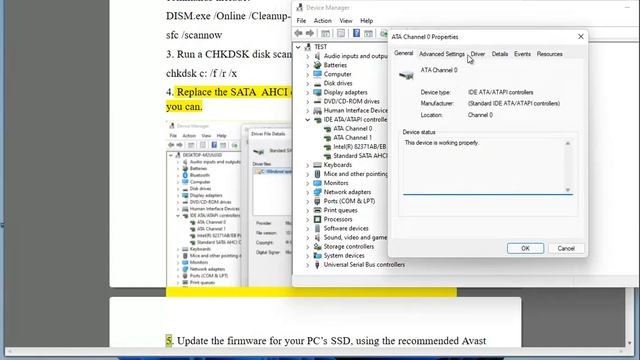Close the ATA Channel 0 Properties dialog
The width and height of the screenshot is (640, 360).
click(580, 37)
